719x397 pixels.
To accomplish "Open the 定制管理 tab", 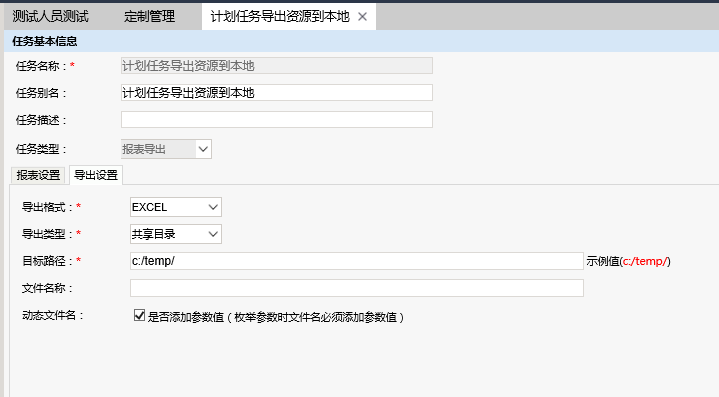I will click(149, 17).
